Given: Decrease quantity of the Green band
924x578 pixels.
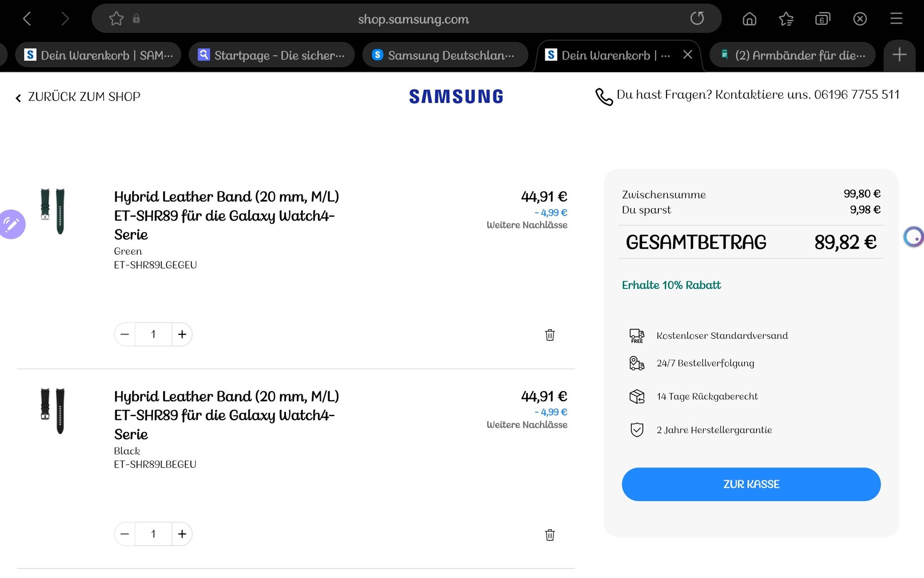Looking at the screenshot, I should pos(125,334).
